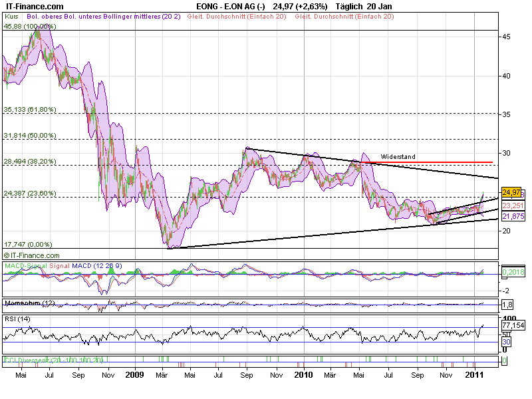Click the 30 RSI lower threshold tag
This screenshot has height=399, width=532.
[506, 342]
